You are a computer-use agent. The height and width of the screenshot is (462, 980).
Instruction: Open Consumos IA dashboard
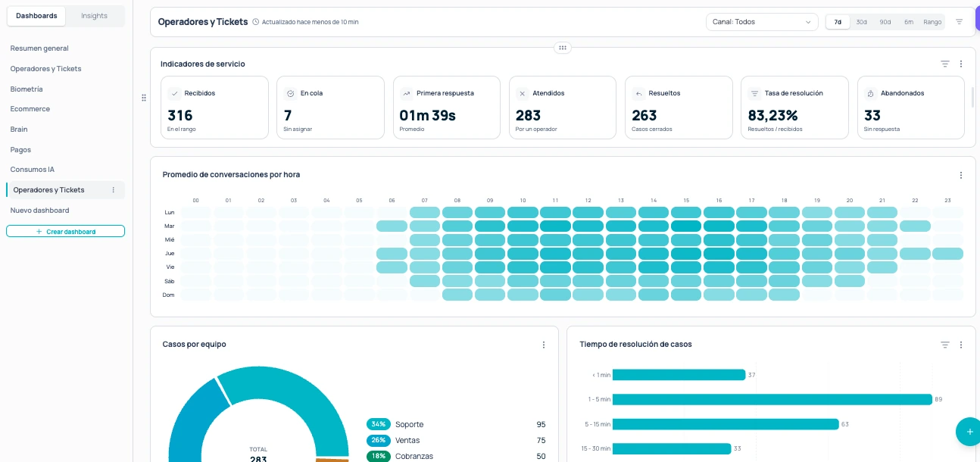click(33, 170)
